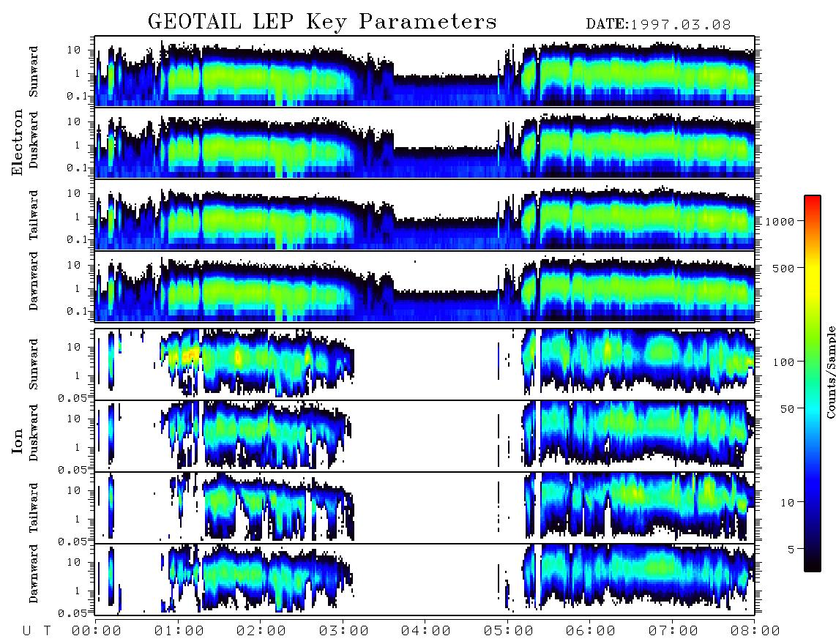Click the 03:00 time tick label

pyautogui.click(x=344, y=631)
